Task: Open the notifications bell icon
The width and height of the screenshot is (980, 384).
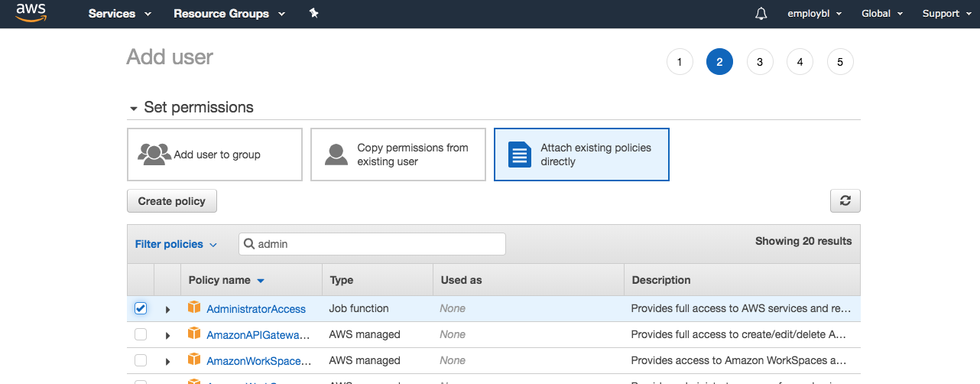Action: click(x=761, y=14)
